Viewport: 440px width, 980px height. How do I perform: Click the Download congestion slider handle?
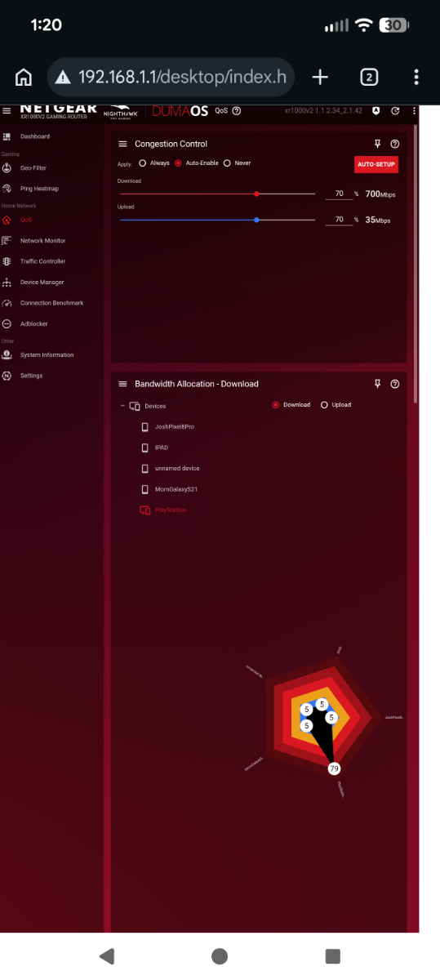(x=256, y=194)
